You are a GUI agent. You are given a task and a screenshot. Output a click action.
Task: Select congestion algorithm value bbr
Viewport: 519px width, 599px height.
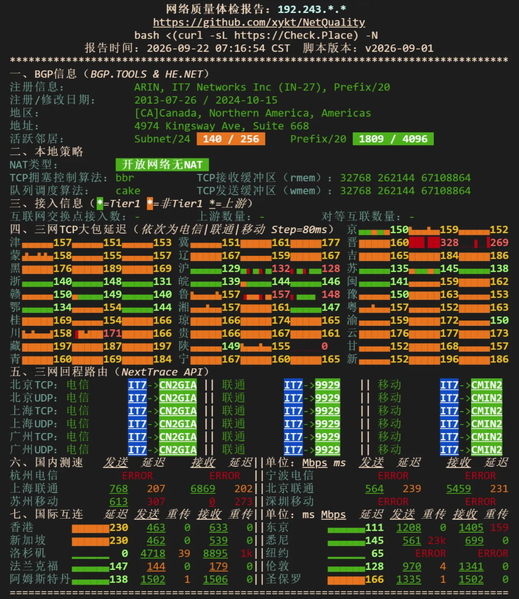pos(125,178)
